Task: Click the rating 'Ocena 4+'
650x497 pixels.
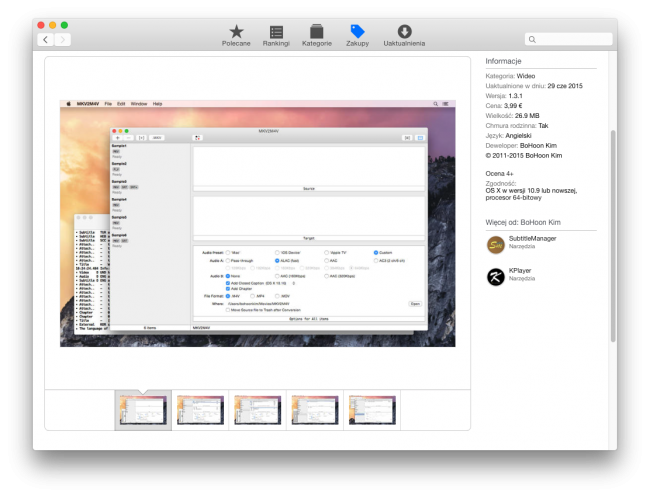Action: tap(499, 174)
